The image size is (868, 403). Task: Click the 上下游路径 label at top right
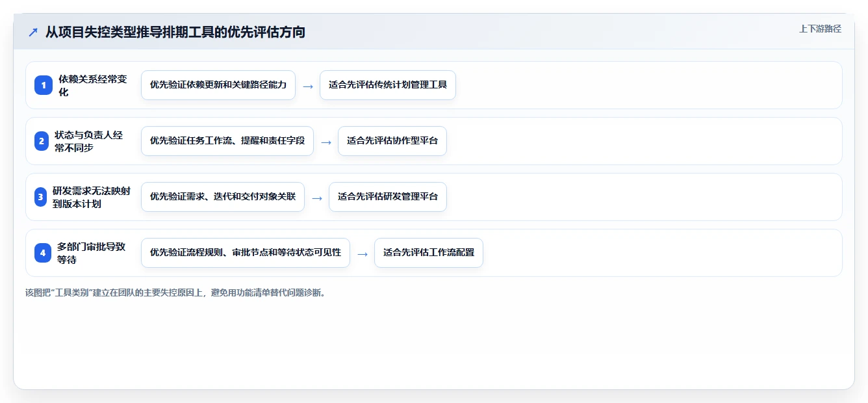[820, 29]
